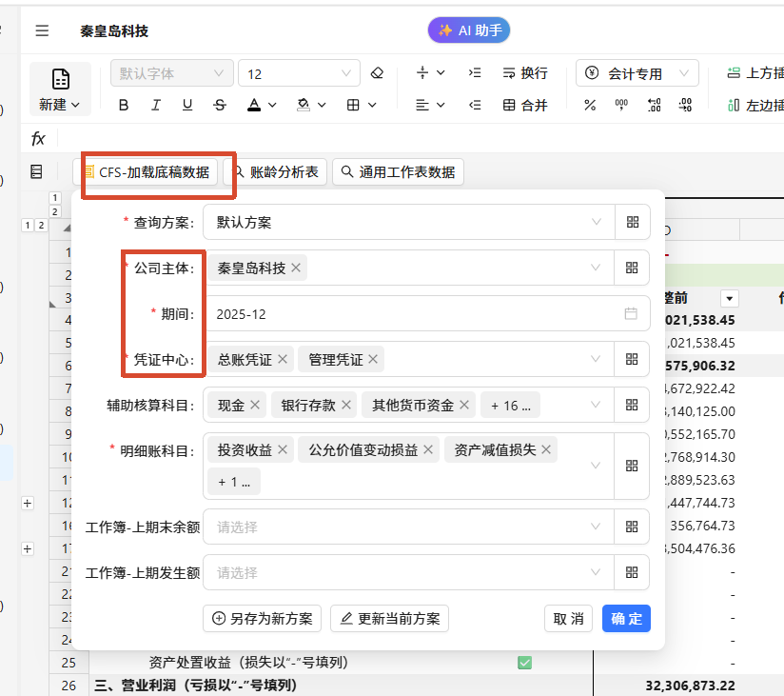The width and height of the screenshot is (784, 696).
Task: Click the 取消 button
Action: coord(569,619)
